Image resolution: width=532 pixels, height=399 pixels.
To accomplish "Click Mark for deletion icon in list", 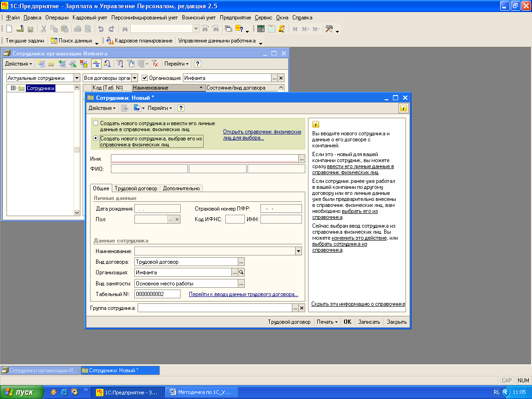I will pos(84,63).
